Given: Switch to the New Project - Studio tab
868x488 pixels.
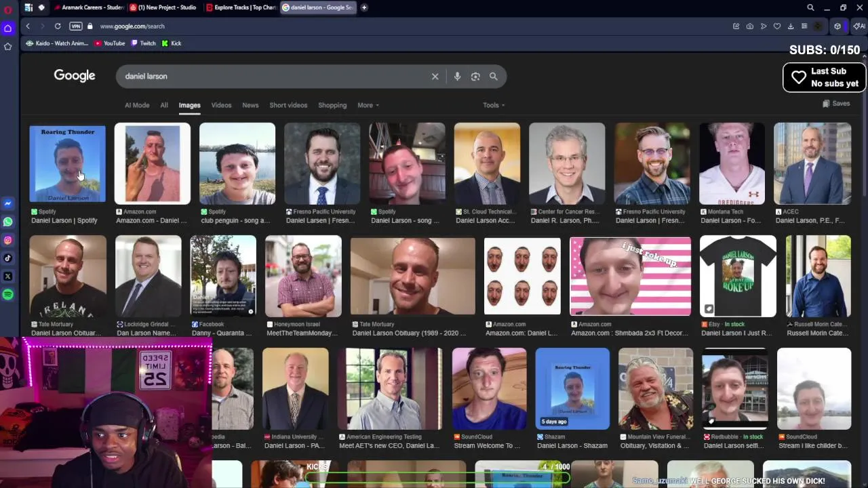Looking at the screenshot, I should click(x=164, y=7).
